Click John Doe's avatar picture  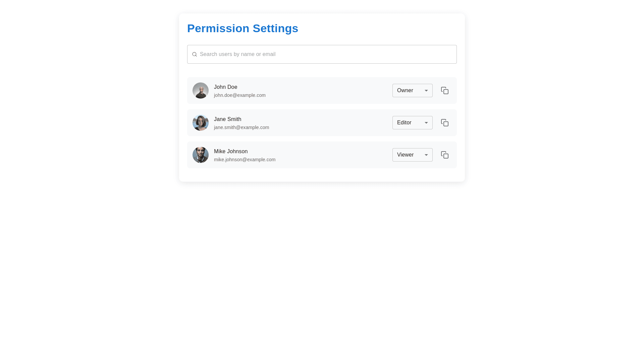coord(201,90)
